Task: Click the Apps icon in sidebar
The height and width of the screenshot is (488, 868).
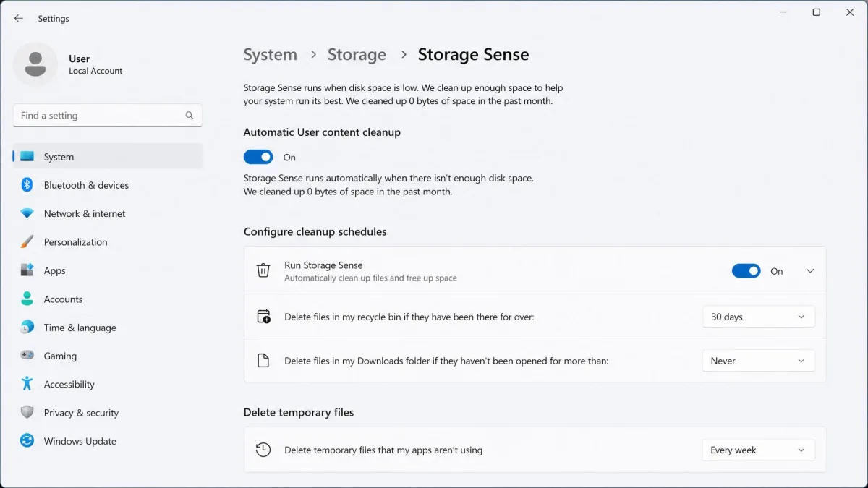Action: point(27,270)
